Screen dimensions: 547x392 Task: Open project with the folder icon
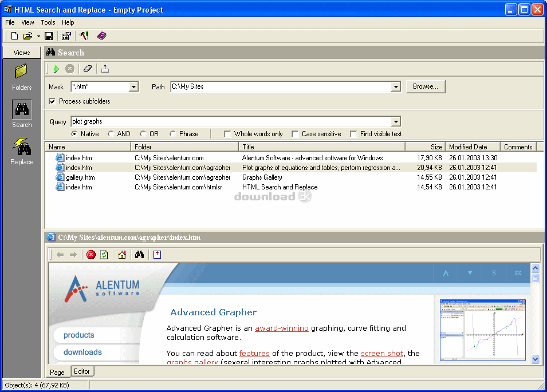[x=27, y=36]
